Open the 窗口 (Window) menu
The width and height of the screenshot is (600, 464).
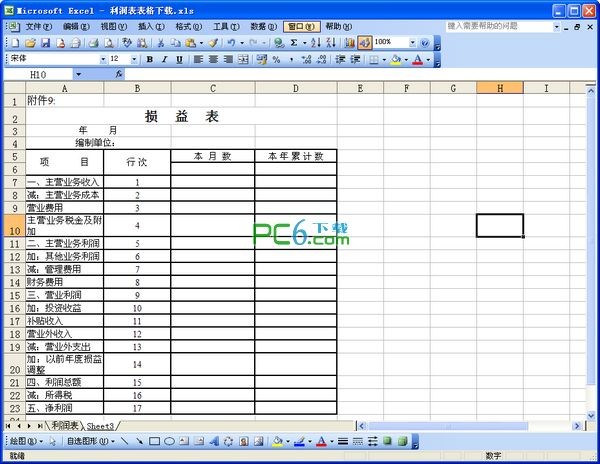[302, 27]
